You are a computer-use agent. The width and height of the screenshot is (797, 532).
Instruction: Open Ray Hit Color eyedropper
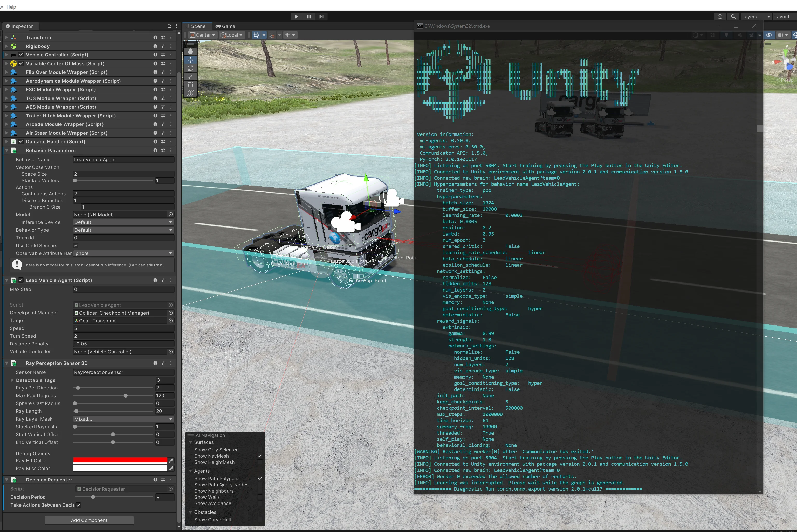point(171,460)
